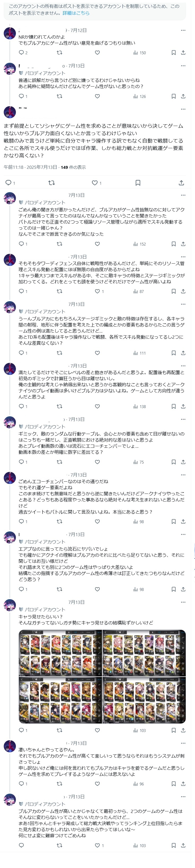Open more options on the character screenshots post
This screenshot has width=195, height=868.
click(183, 602)
